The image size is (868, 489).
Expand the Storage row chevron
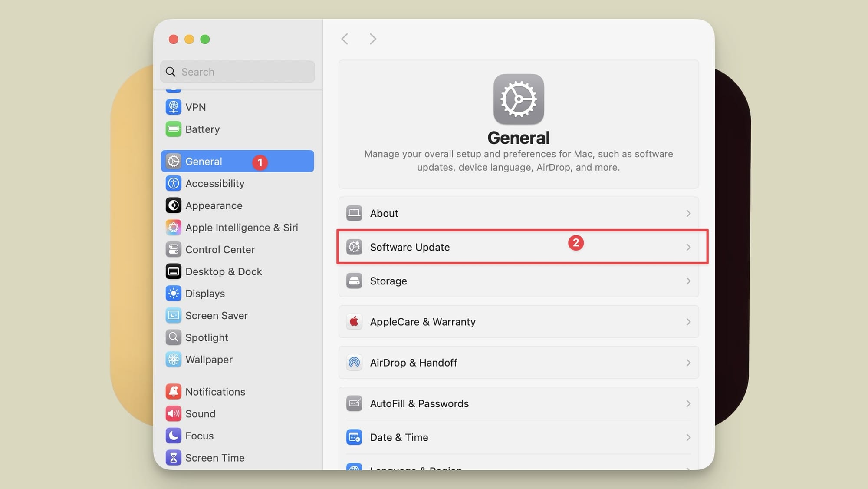coord(688,281)
